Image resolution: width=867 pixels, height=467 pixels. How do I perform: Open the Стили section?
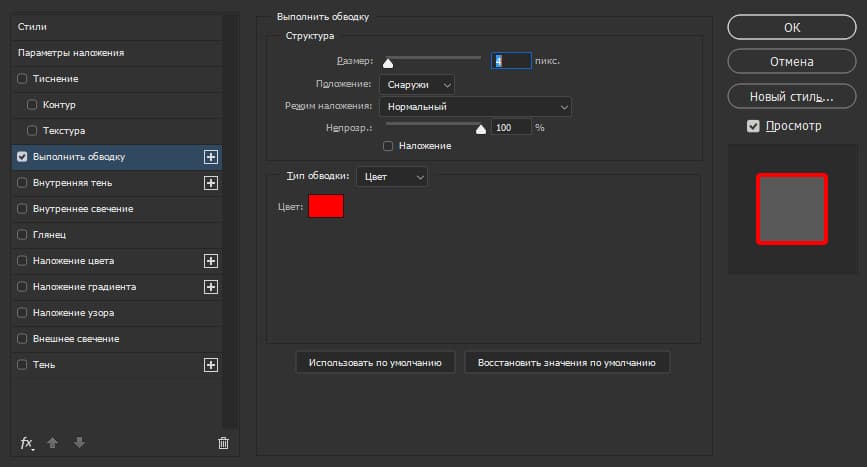click(x=117, y=27)
